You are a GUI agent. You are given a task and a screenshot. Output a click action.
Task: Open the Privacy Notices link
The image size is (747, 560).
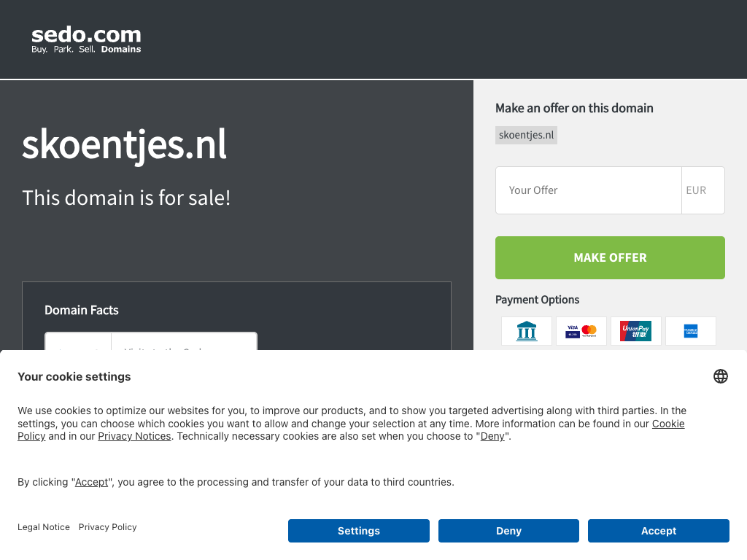click(134, 436)
